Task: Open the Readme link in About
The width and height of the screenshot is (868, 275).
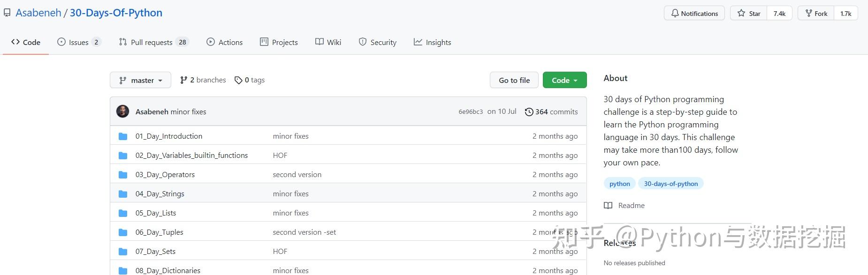Action: (x=631, y=206)
